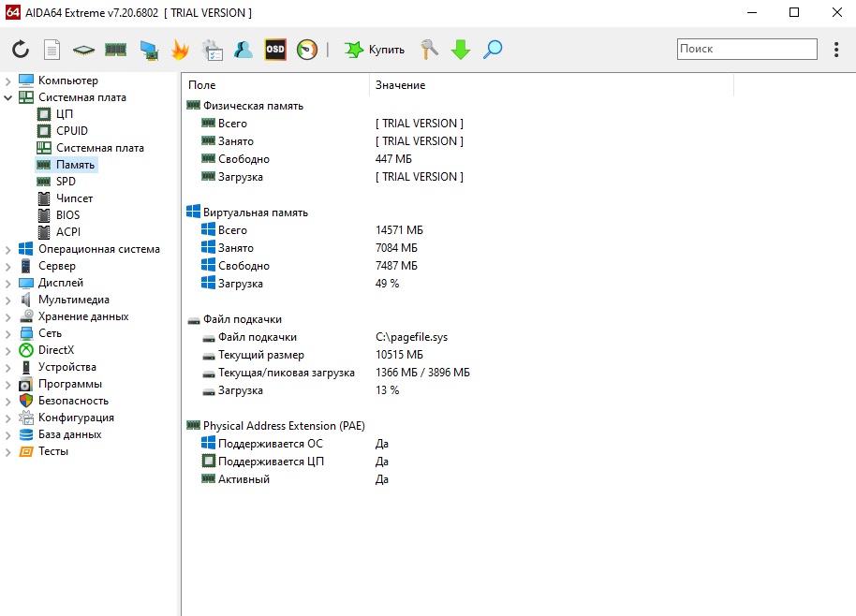Viewport: 856px width, 616px height.
Task: Select ЦП in the tree
Action: coord(65,114)
